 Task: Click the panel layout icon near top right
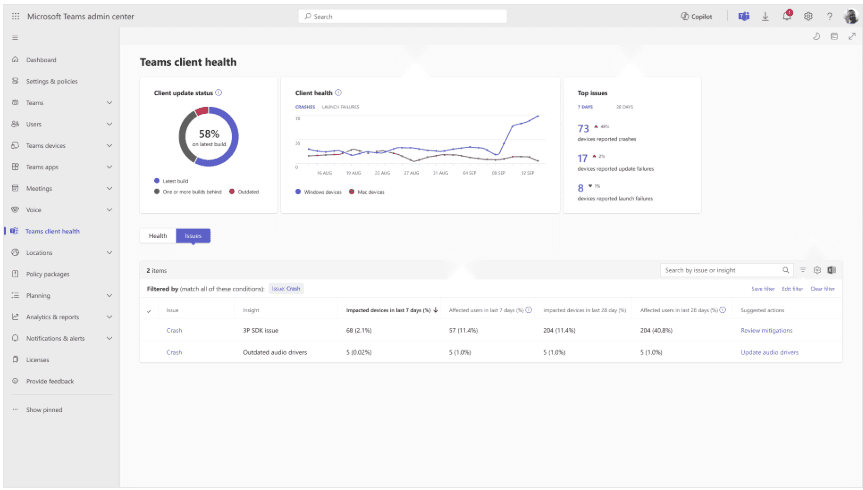[x=834, y=36]
